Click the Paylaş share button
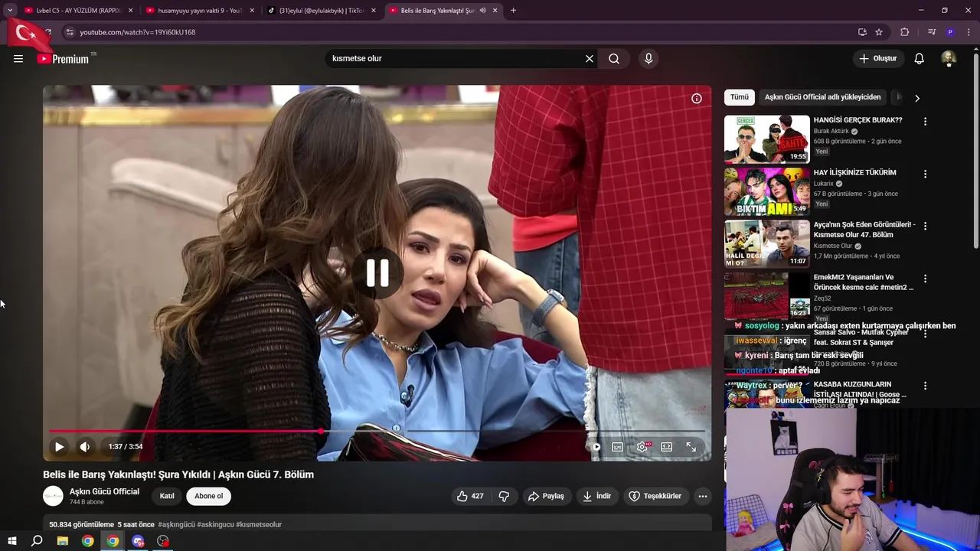Viewport: 980px width, 551px height. [546, 496]
